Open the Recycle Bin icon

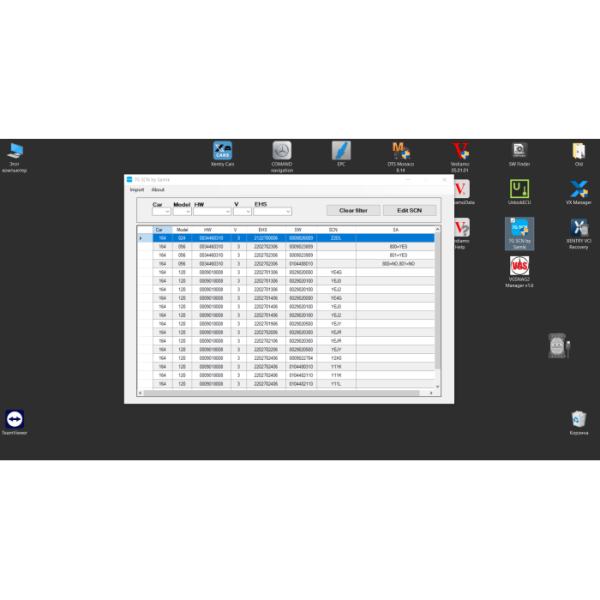(578, 419)
